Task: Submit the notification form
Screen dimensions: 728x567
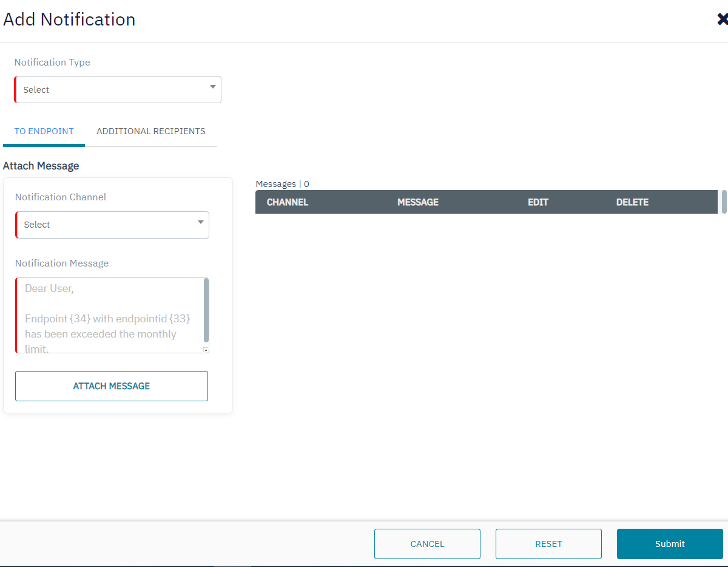Action: coord(670,544)
